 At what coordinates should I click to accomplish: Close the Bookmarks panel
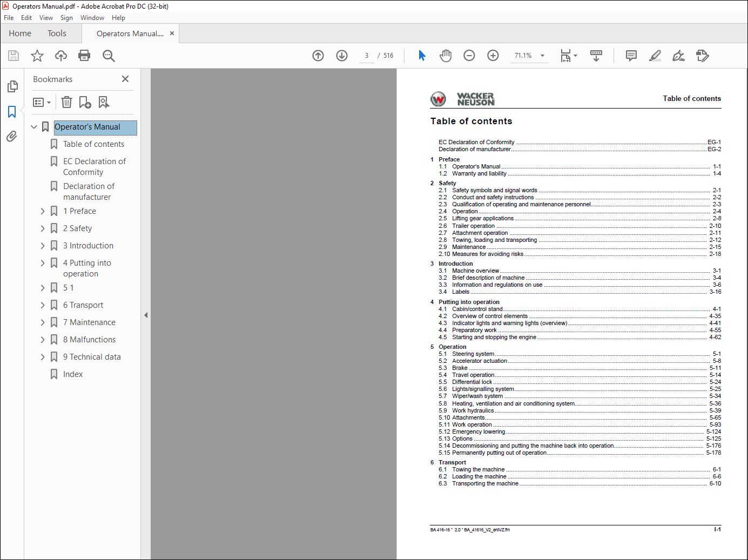coord(125,79)
